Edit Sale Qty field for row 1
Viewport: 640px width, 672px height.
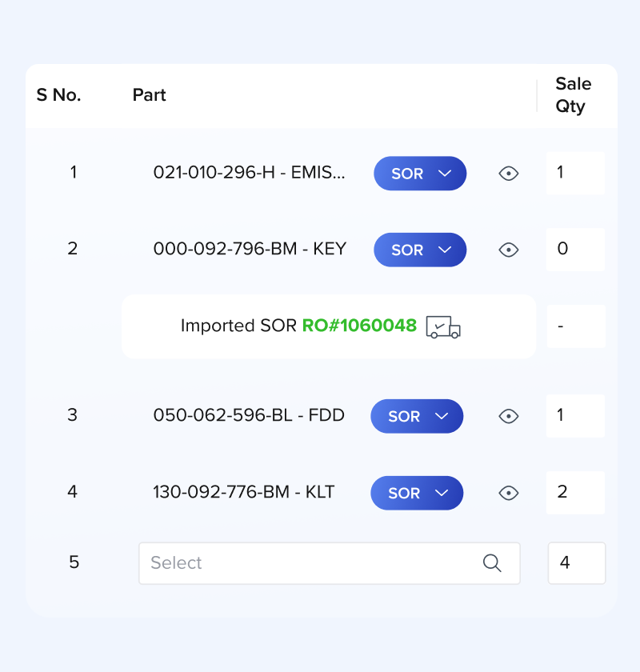576,173
